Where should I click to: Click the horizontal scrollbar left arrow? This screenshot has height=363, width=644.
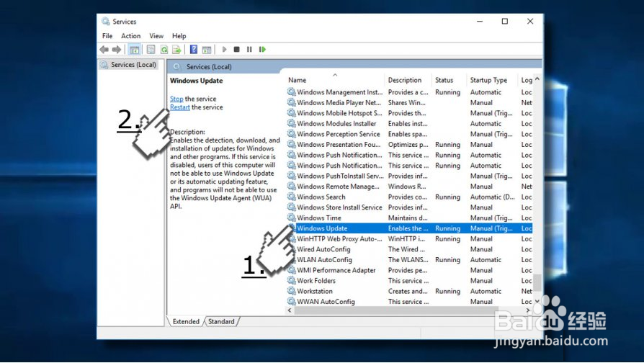[x=290, y=310]
